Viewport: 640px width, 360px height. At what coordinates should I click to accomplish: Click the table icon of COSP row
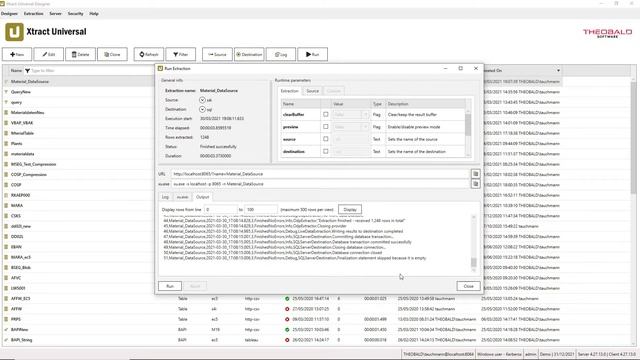pyautogui.click(x=6, y=185)
